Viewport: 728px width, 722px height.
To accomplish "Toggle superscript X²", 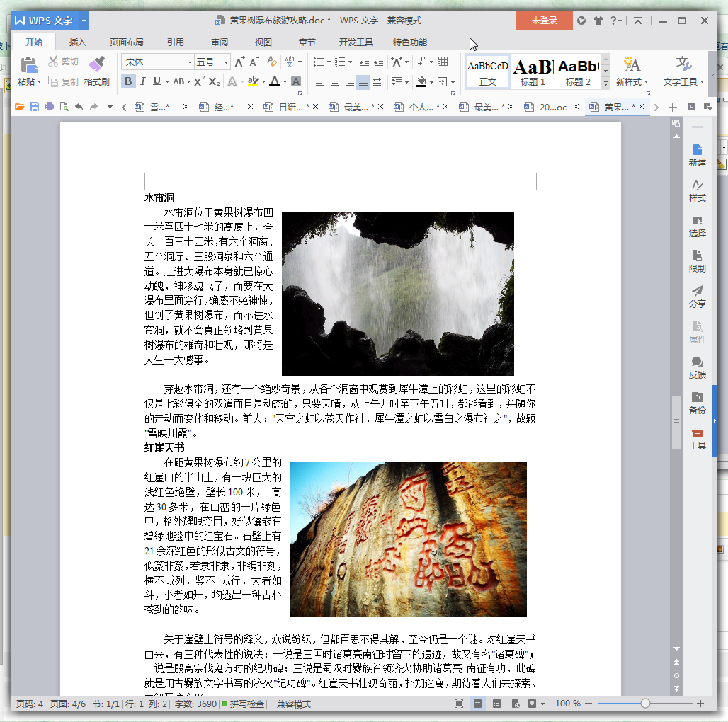I will (199, 81).
